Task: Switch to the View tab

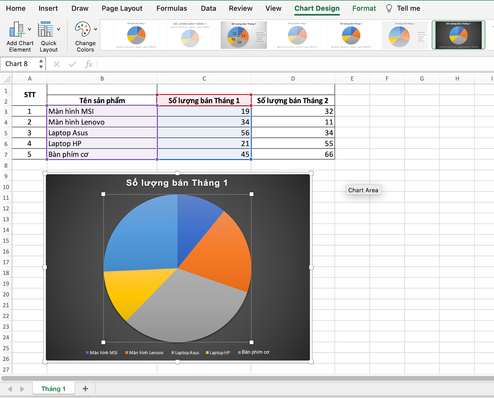Action: pos(273,8)
